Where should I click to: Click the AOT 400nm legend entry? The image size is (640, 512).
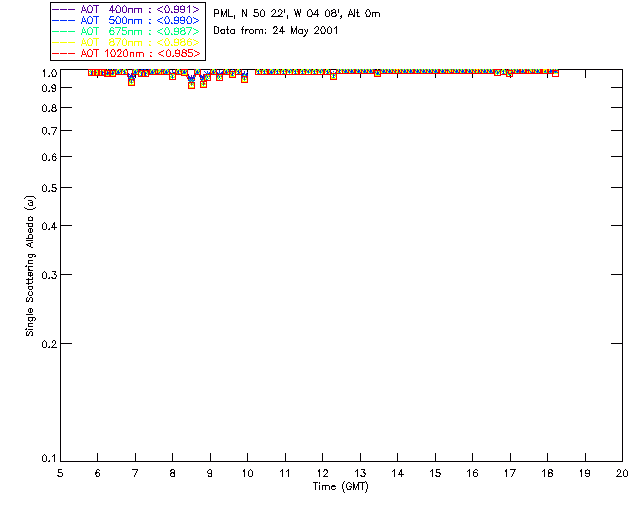(126, 9)
